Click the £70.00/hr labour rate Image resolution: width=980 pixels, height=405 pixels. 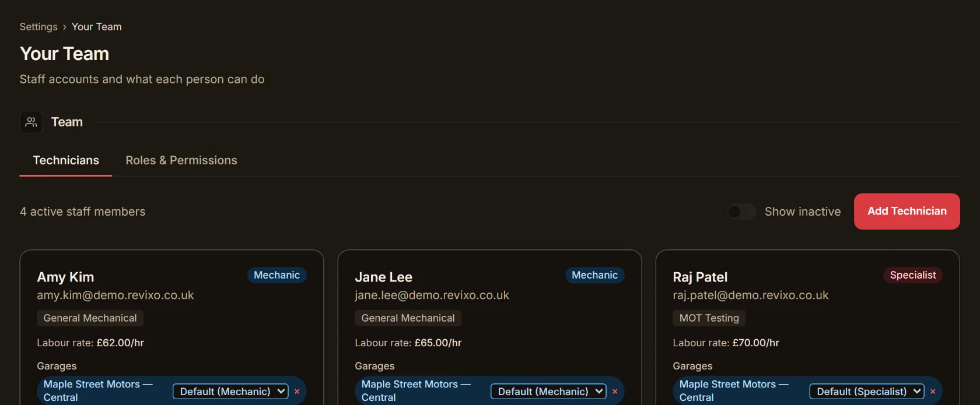(756, 343)
